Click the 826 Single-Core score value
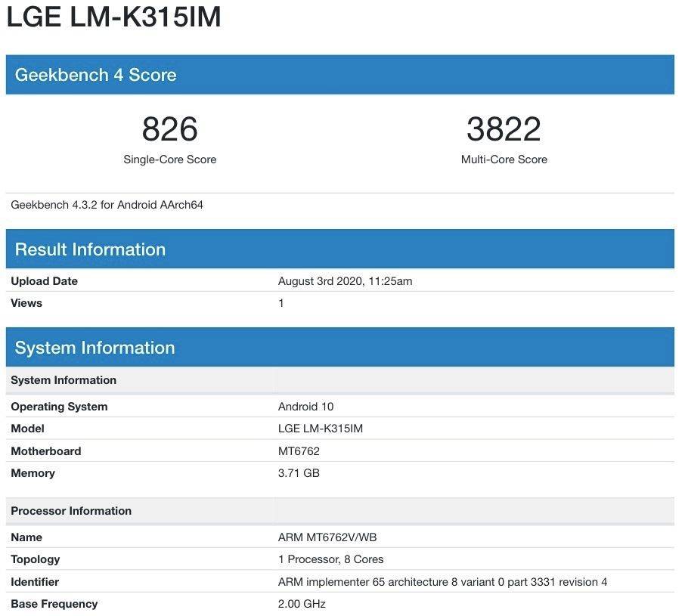The height and width of the screenshot is (616, 685). click(x=169, y=130)
